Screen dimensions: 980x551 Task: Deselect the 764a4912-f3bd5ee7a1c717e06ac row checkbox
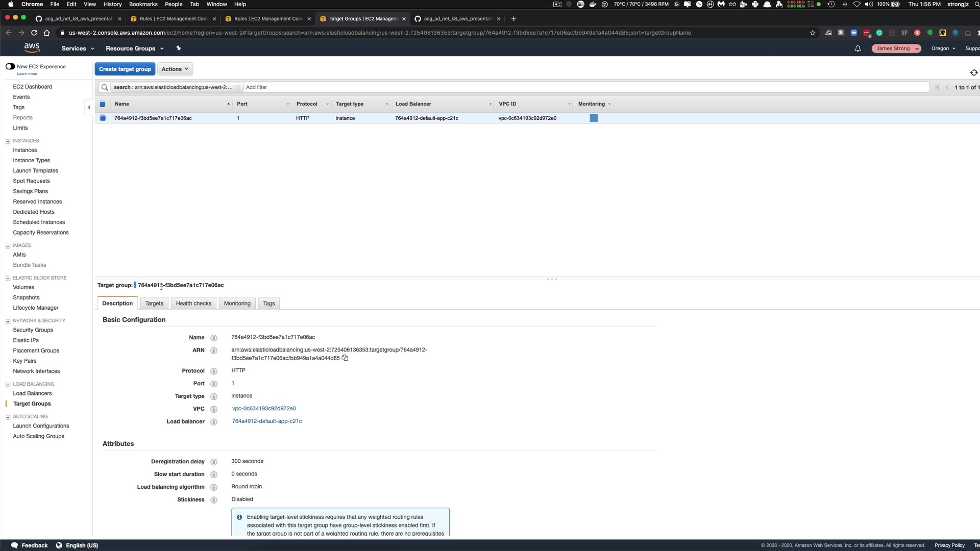[103, 118]
